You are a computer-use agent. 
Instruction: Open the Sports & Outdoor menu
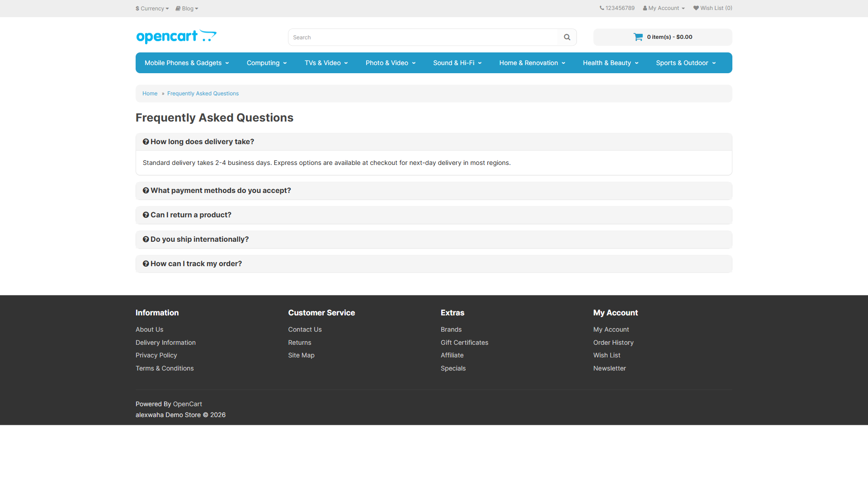[686, 63]
